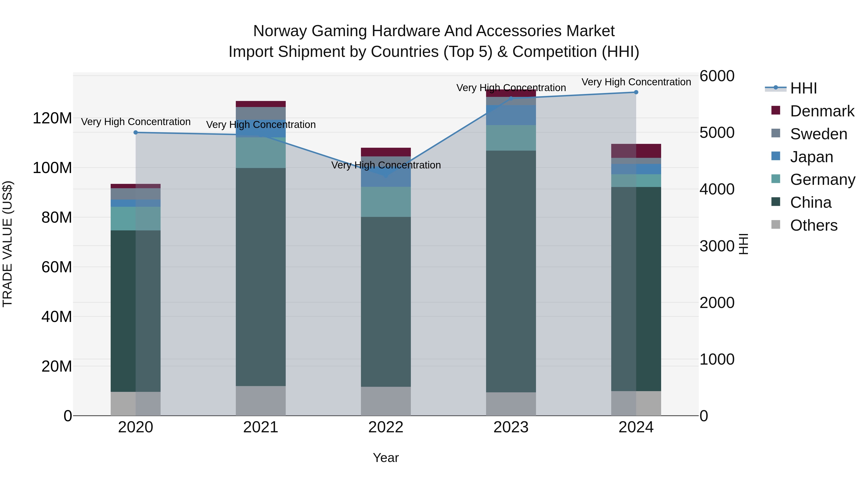868x488 pixels.
Task: Toggle the Sweden legend entry
Action: coord(809,134)
